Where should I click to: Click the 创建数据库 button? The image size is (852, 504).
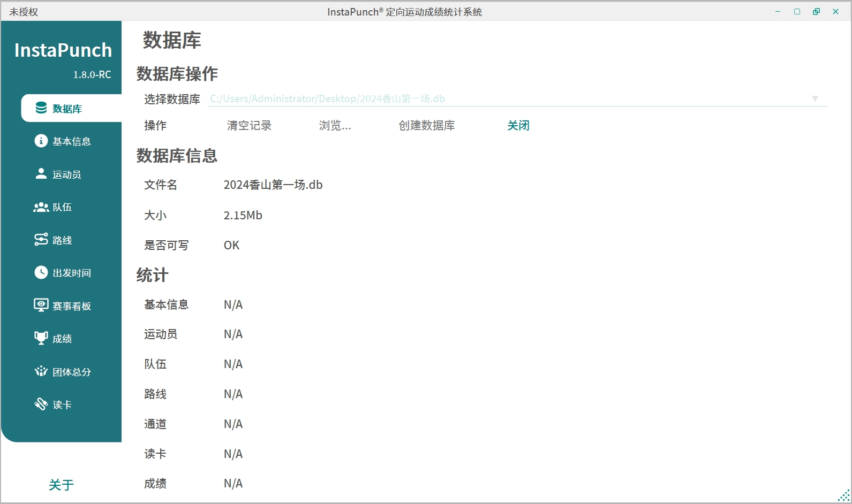coord(426,126)
